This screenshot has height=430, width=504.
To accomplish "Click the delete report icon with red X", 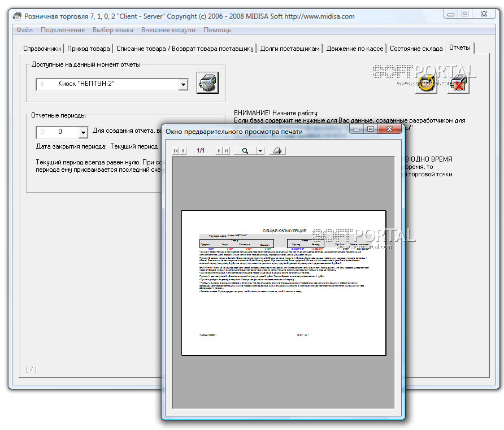I will [458, 83].
